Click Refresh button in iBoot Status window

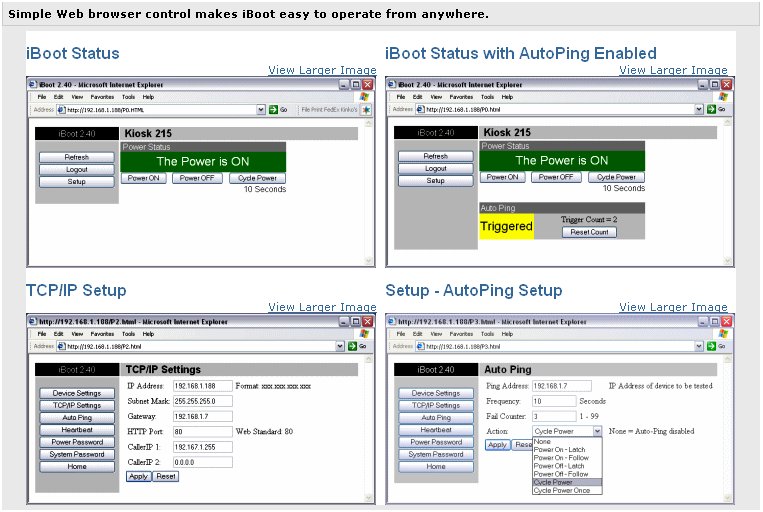[x=77, y=157]
